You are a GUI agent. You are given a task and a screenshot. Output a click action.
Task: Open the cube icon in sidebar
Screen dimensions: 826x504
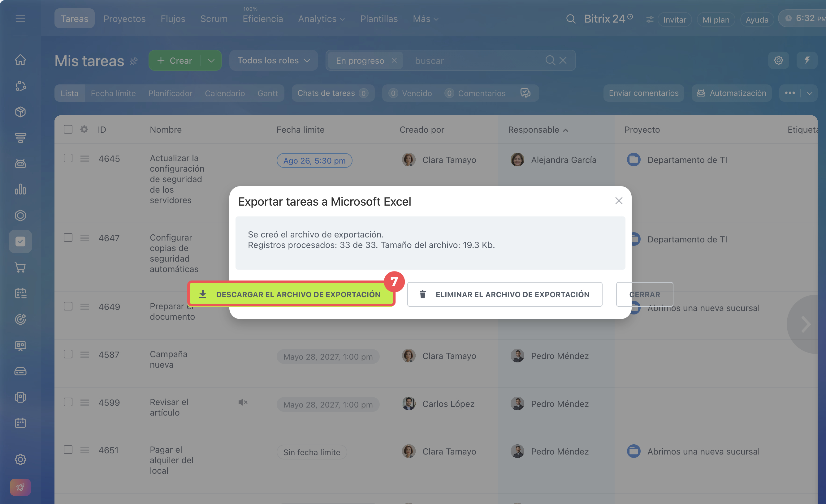click(20, 112)
